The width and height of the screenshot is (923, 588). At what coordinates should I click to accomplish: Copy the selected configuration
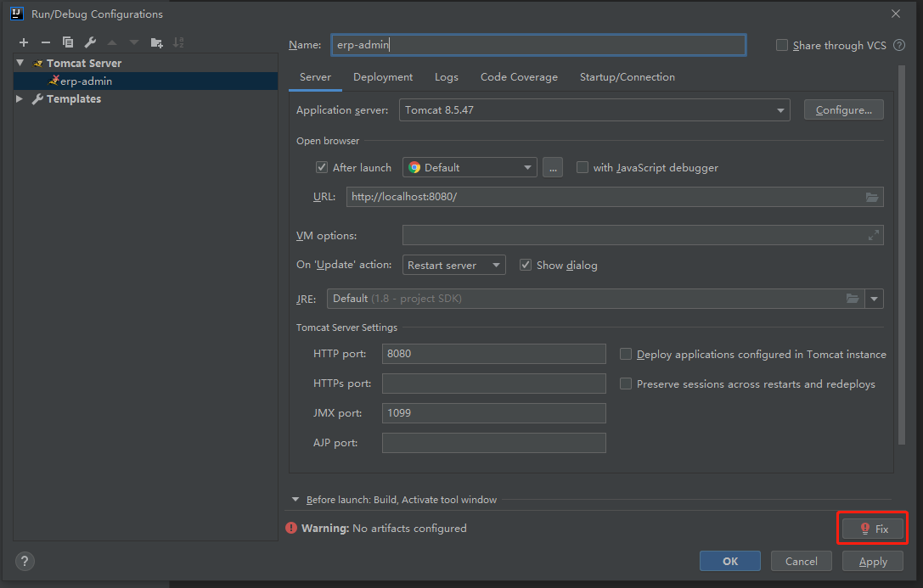(x=68, y=42)
